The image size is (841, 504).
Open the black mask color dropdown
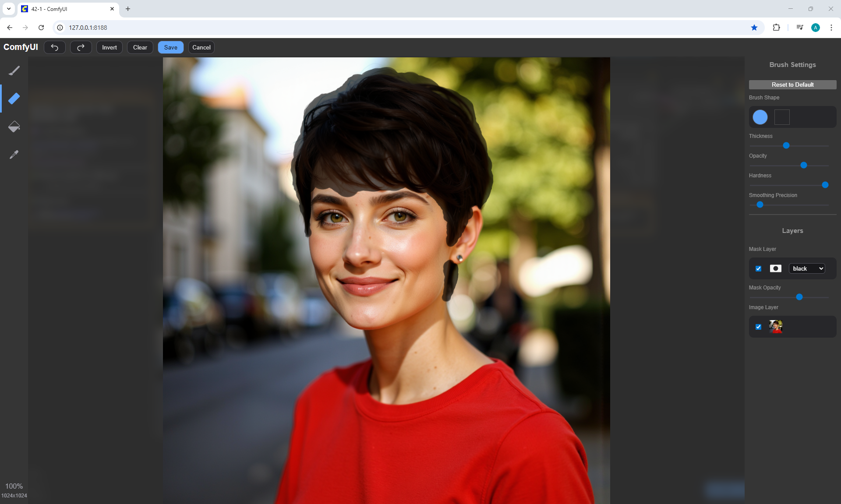point(807,268)
